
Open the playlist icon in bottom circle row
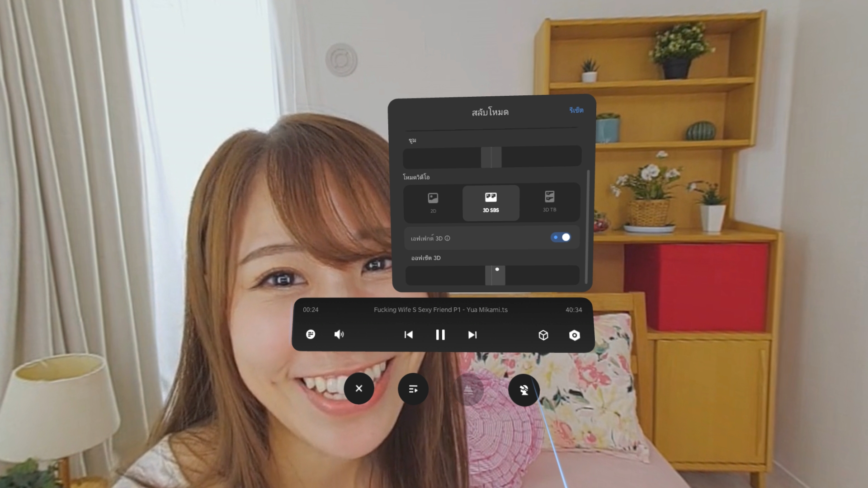(413, 389)
